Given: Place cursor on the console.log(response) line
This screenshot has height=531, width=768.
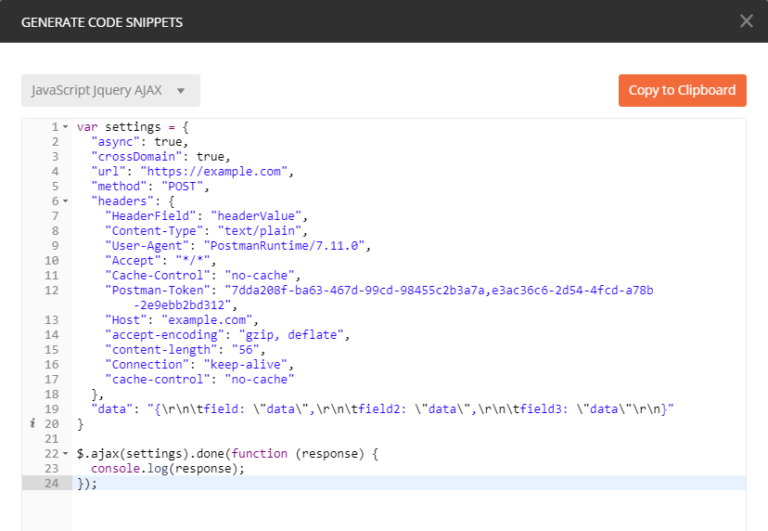Looking at the screenshot, I should coord(167,468).
